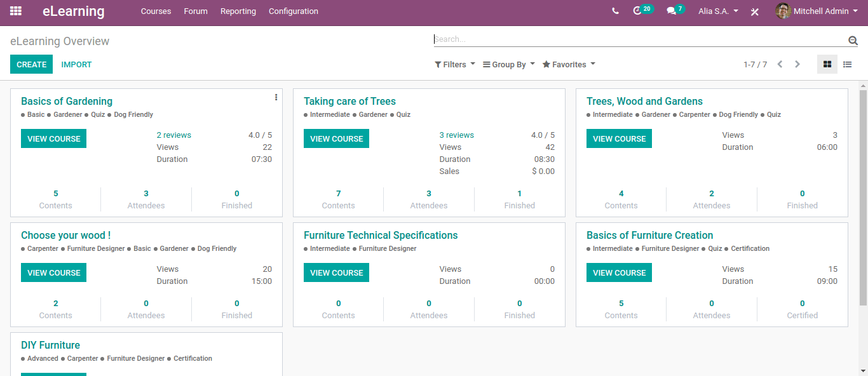868x376 pixels.
Task: View course for Basics of Gardening
Action: pyautogui.click(x=53, y=138)
